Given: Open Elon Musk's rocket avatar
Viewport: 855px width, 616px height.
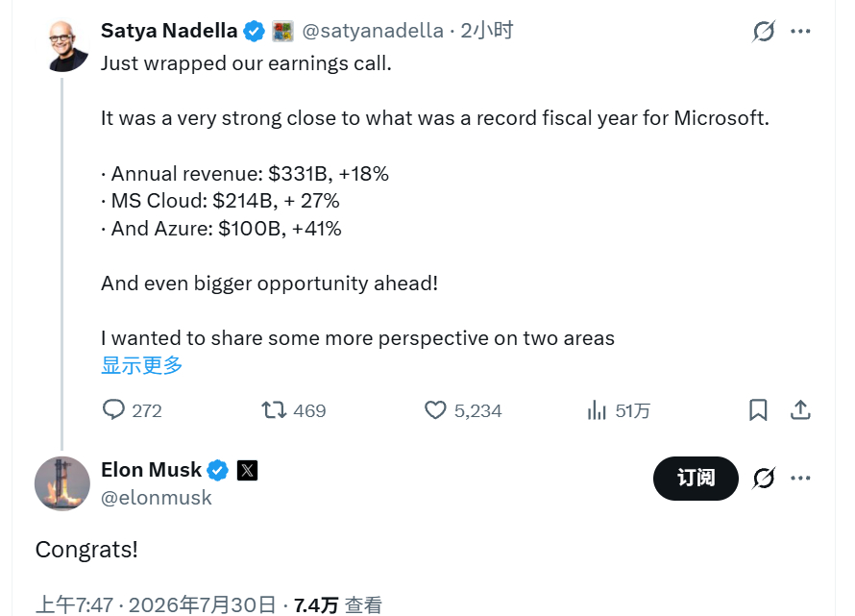Looking at the screenshot, I should tap(62, 483).
